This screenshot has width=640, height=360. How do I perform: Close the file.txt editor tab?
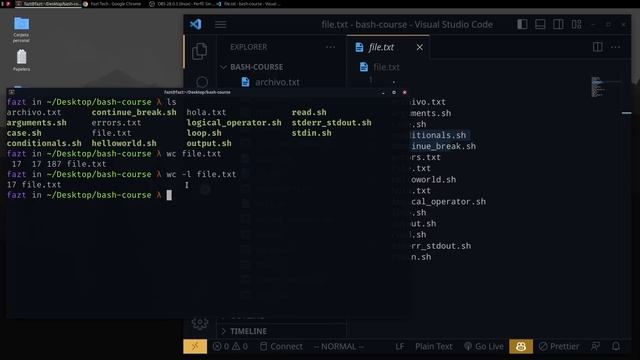[420, 47]
